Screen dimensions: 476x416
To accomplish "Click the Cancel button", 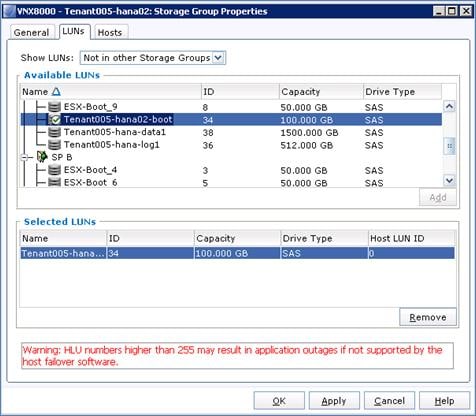I will pos(389,401).
